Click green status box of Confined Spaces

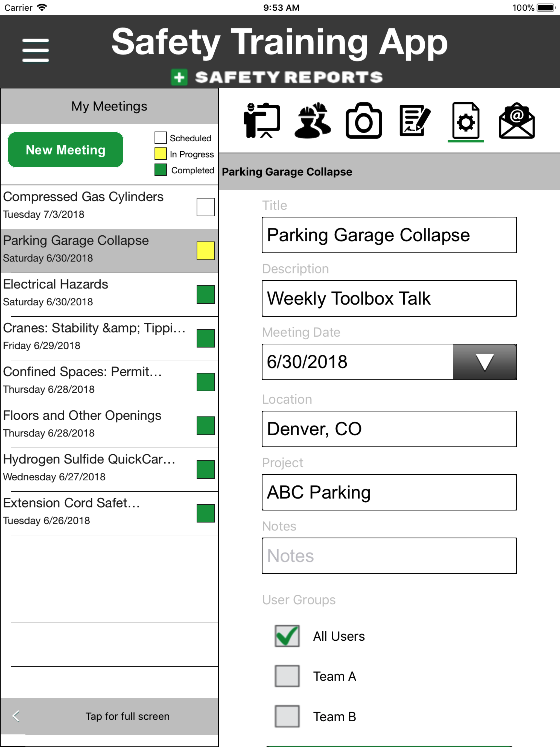click(206, 382)
